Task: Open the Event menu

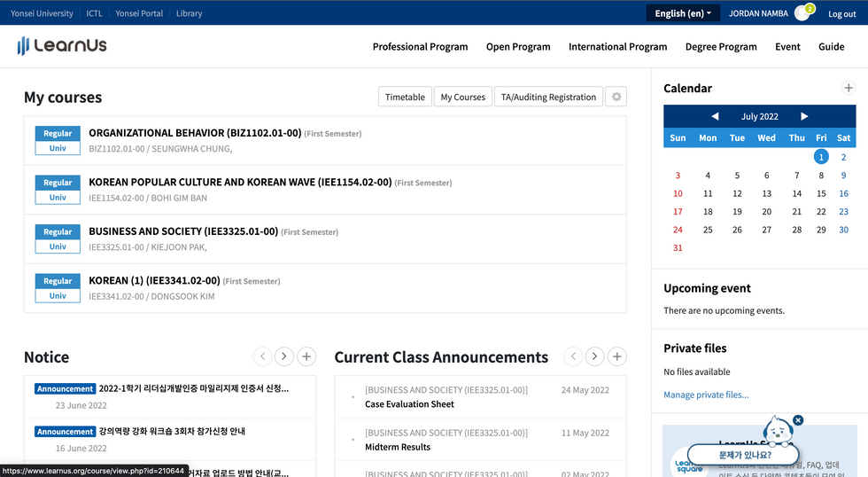Action: click(x=787, y=46)
